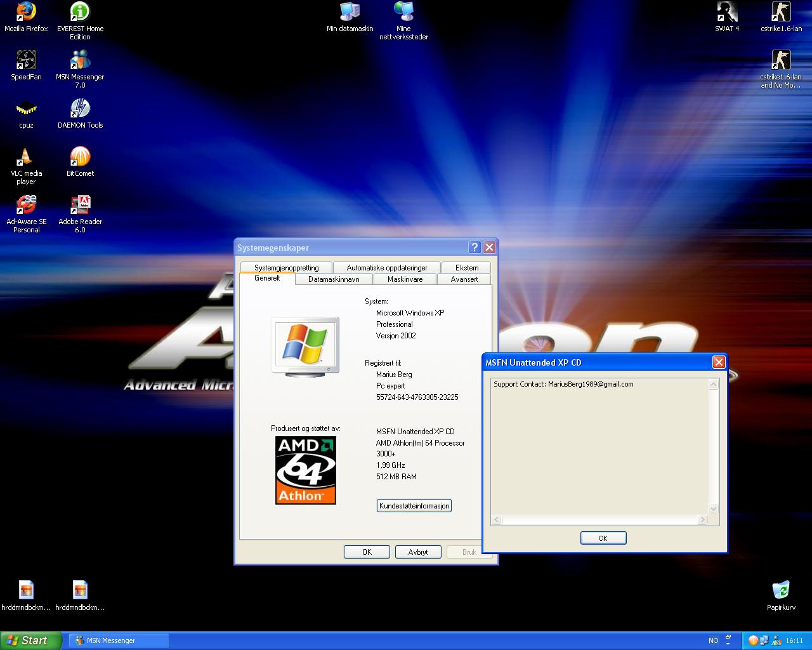Select the Min datamaskin desktop icon
The width and height of the screenshot is (812, 650).
pyautogui.click(x=350, y=17)
